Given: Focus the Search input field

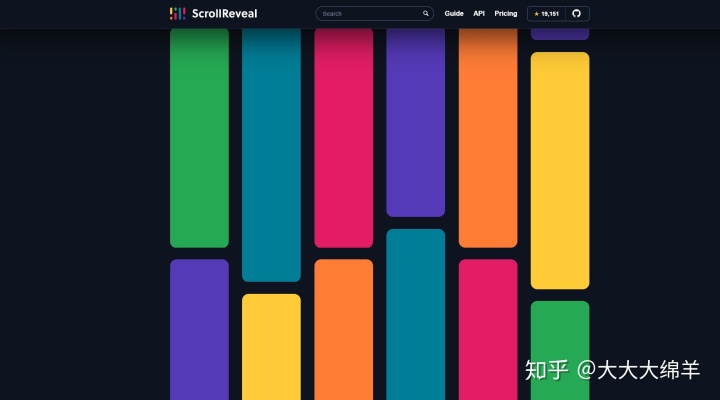Looking at the screenshot, I should [x=374, y=14].
